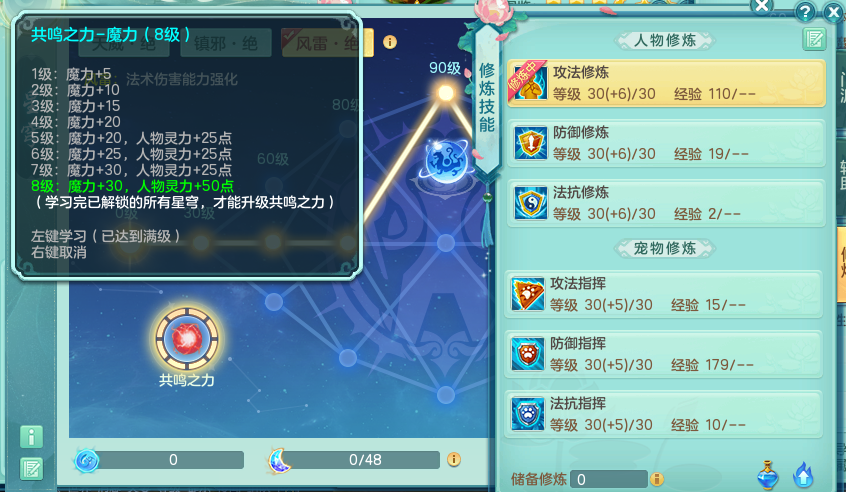846x492 pixels.
Task: Choose the 攻法指挥 pet training row
Action: pos(664,294)
